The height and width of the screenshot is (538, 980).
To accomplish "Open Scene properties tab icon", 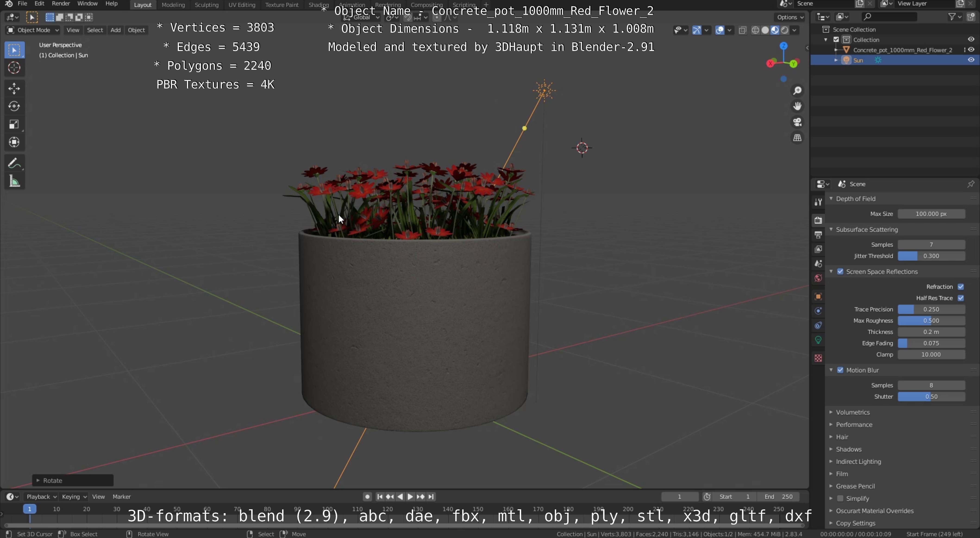I will click(x=818, y=264).
